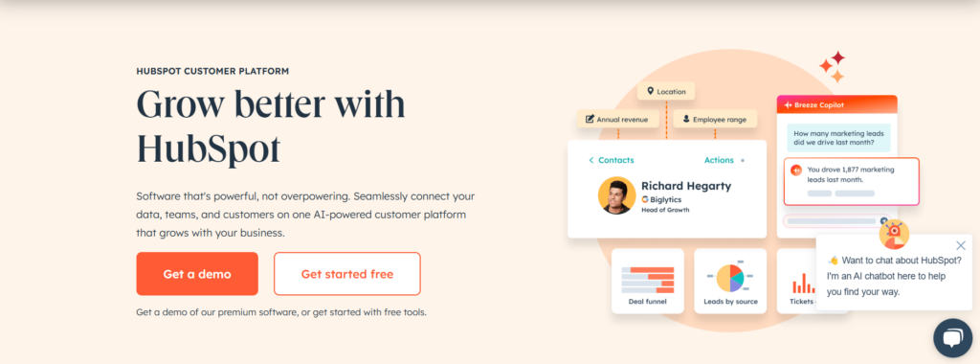The width and height of the screenshot is (980, 364).
Task: Click the Location pin icon tag
Action: coord(650,91)
